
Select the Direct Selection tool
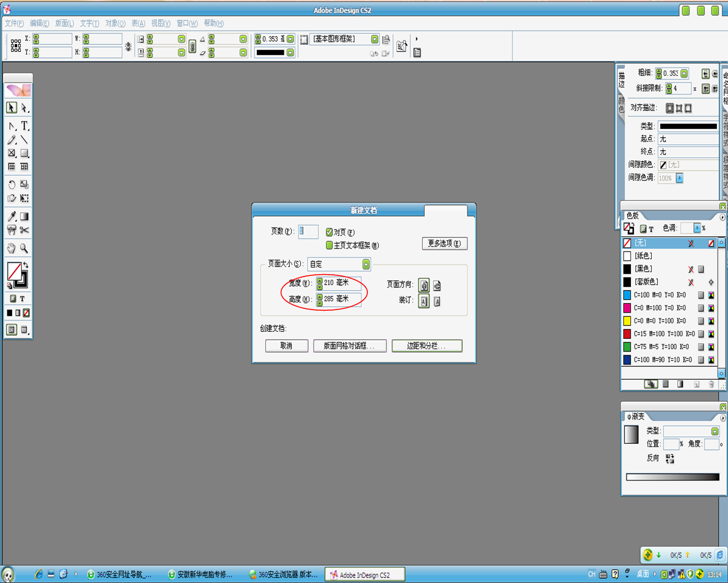pos(24,108)
